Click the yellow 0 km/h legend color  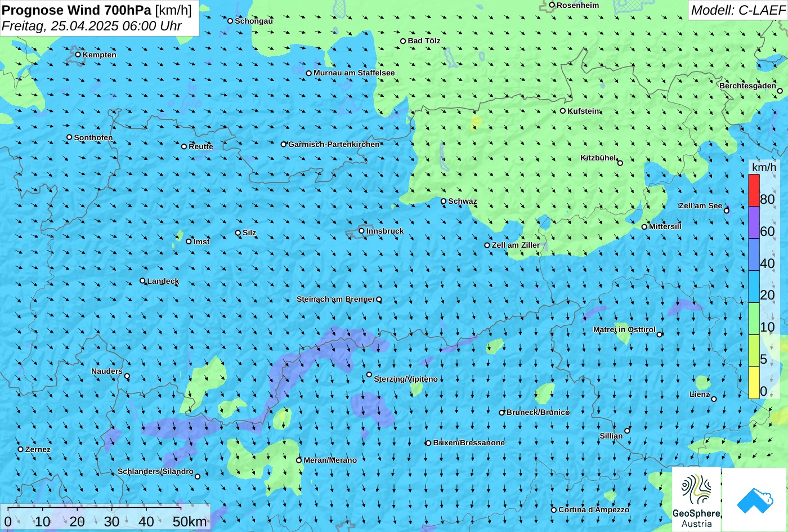pyautogui.click(x=754, y=383)
